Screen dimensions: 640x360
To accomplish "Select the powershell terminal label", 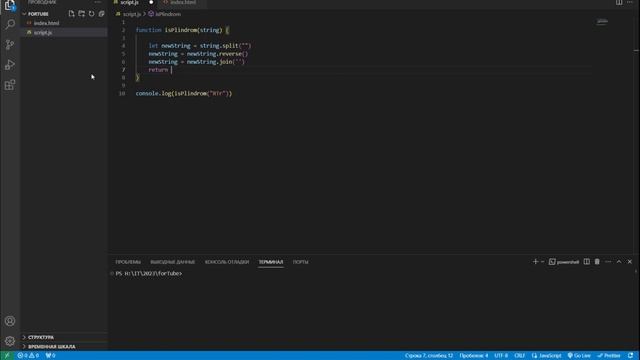I will tap(564, 262).
